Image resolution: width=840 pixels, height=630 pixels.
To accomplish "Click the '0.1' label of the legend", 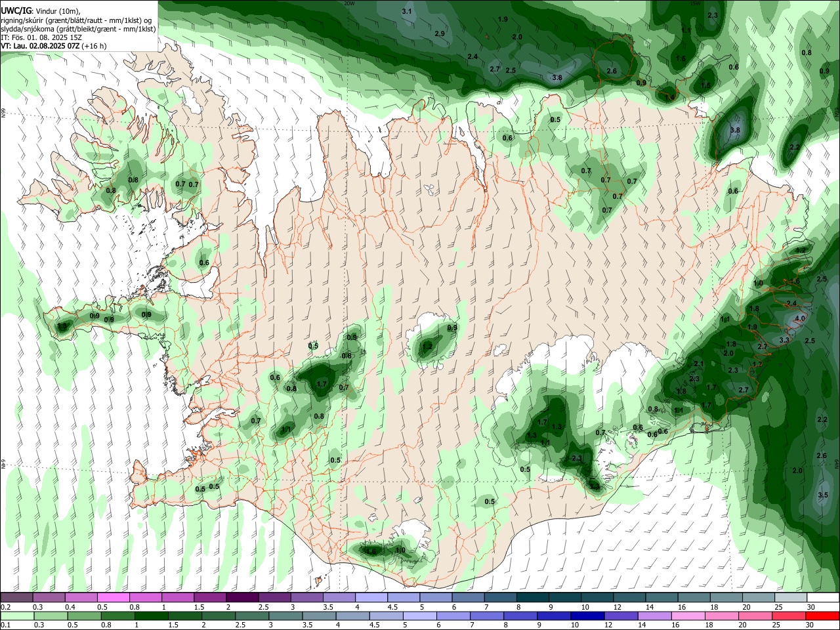I will coord(5,625).
